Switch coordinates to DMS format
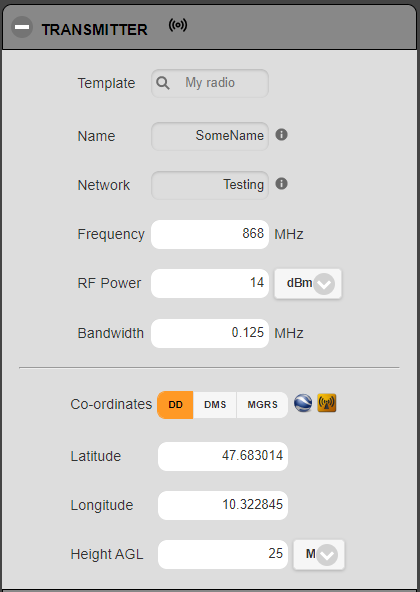Screen dimensions: 420x592 pyautogui.click(x=215, y=405)
